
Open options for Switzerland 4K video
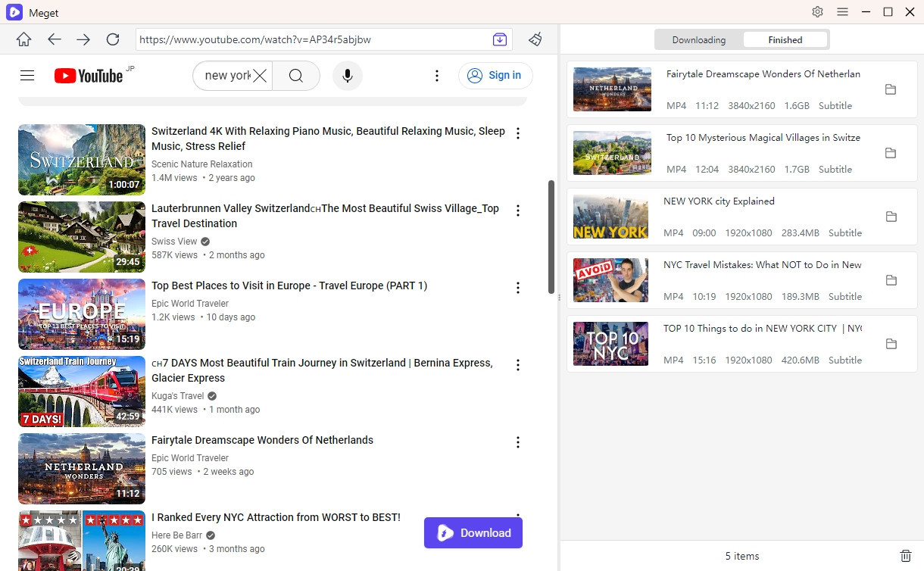(518, 133)
